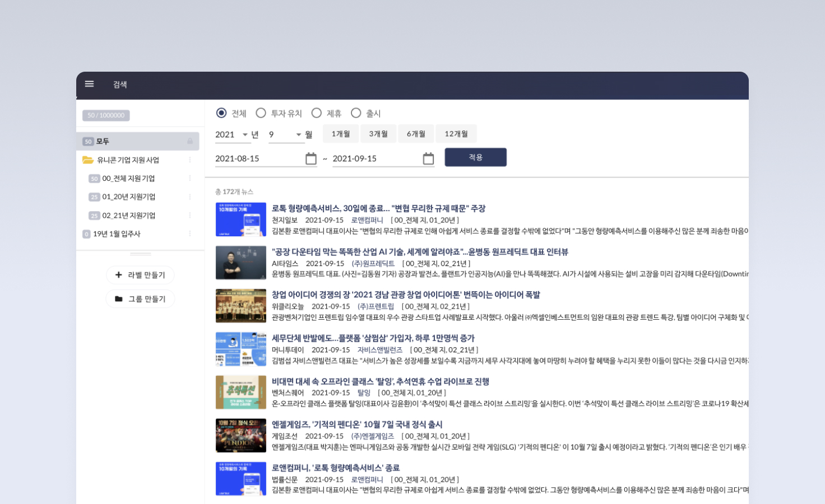Select 01_20년 지원기업 label
Viewport: 825px width, 504px height.
(129, 197)
